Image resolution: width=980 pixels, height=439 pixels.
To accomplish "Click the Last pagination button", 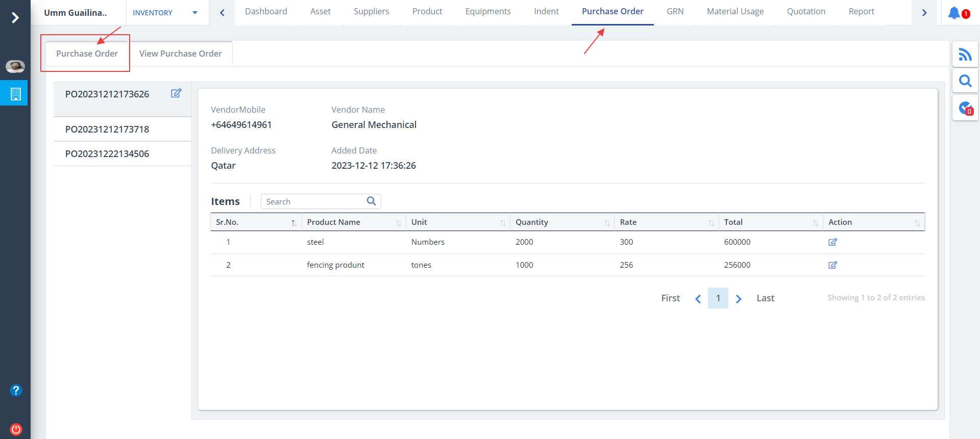I will [x=765, y=298].
